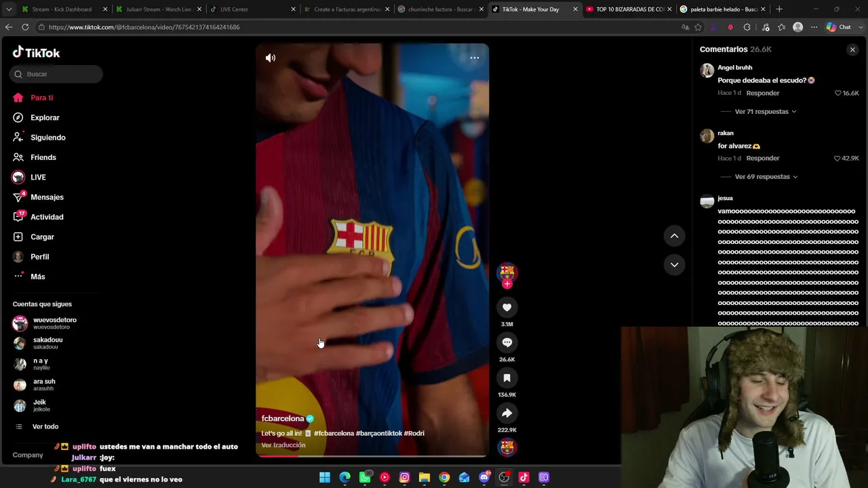The image size is (868, 488).
Task: Switch to the paleta barbie helado tab
Action: [x=722, y=9]
